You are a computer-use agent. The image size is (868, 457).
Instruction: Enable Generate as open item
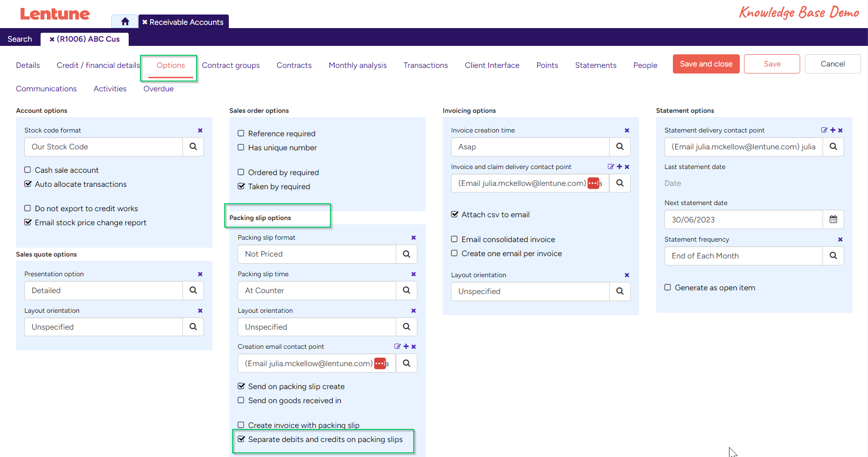point(668,287)
